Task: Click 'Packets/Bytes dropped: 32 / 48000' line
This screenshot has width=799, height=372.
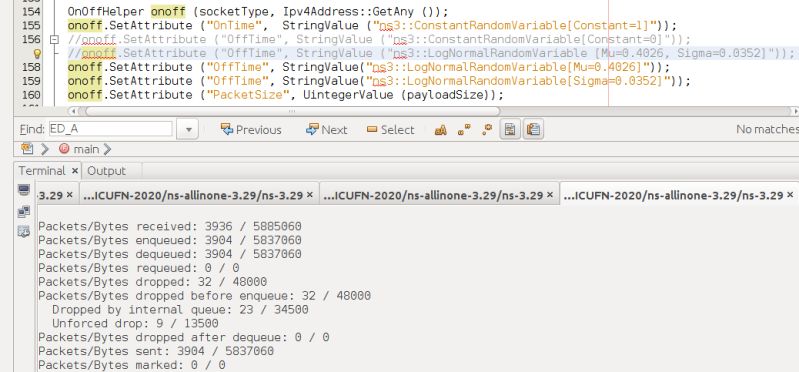Action: click(x=152, y=281)
